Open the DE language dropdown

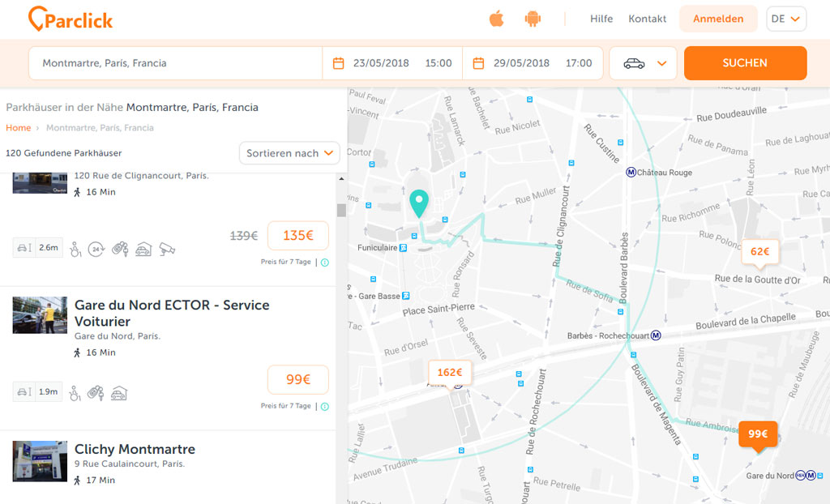coord(786,19)
